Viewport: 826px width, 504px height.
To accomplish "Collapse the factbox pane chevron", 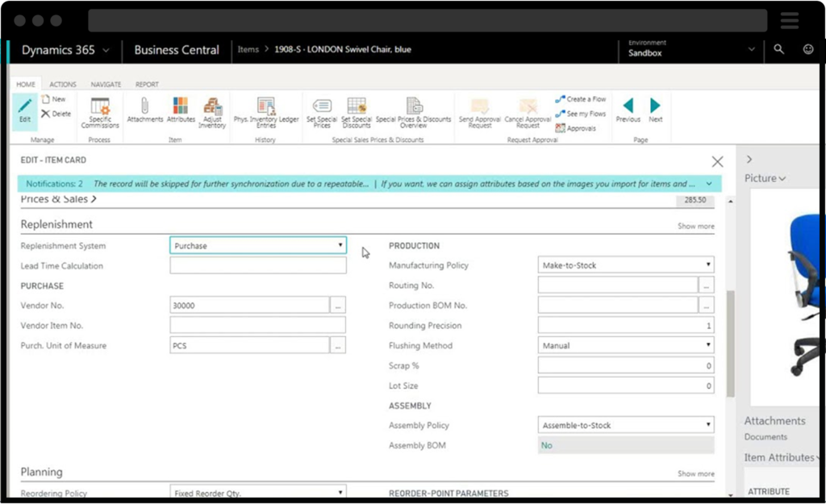I will click(749, 160).
